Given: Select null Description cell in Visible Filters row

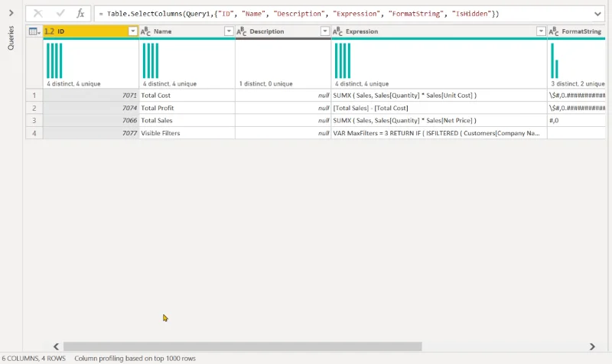Looking at the screenshot, I should tap(283, 133).
